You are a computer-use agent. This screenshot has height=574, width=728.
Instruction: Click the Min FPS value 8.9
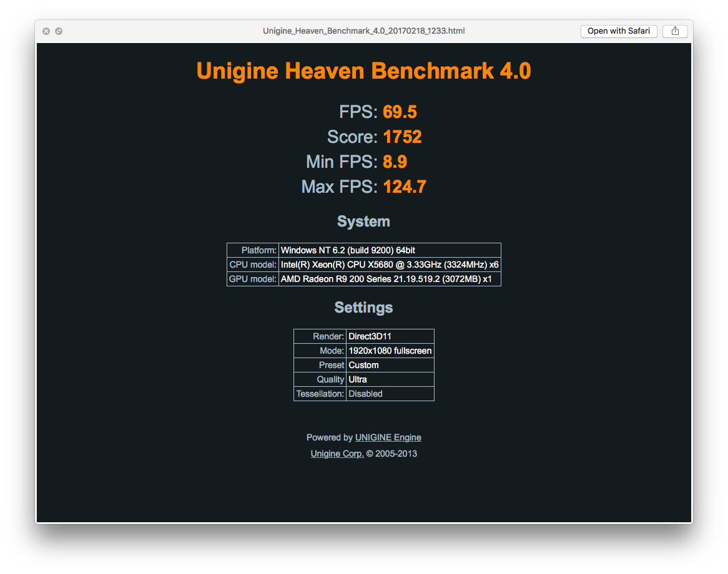click(x=395, y=162)
